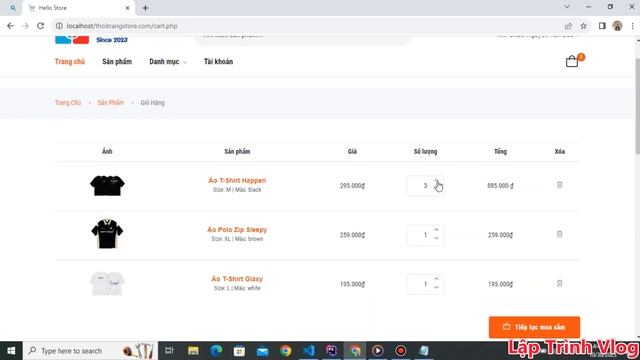Share this page icon

[568, 26]
